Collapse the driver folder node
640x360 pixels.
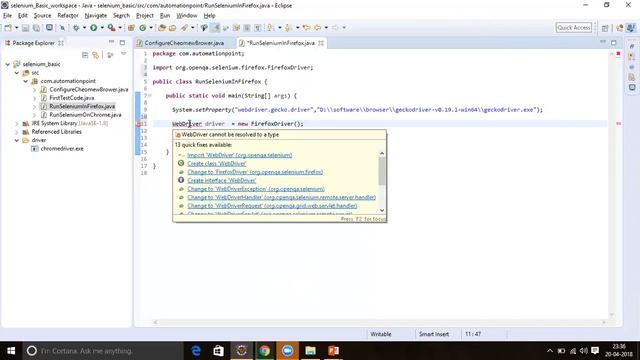(x=17, y=140)
